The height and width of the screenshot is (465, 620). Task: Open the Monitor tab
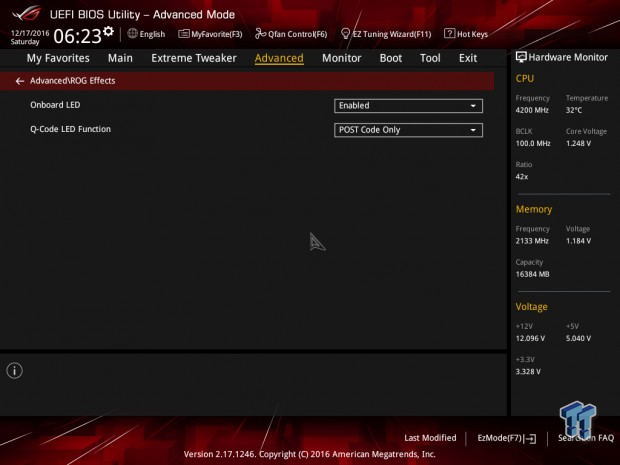click(x=342, y=58)
